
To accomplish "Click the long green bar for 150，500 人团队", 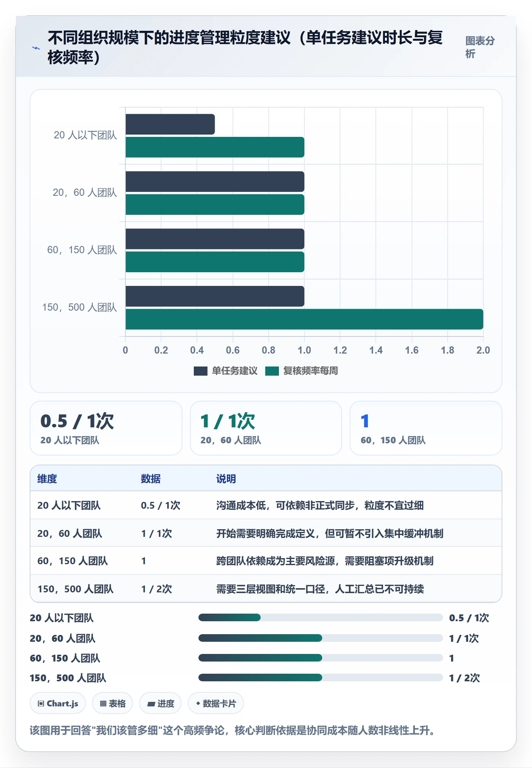I will [x=304, y=319].
